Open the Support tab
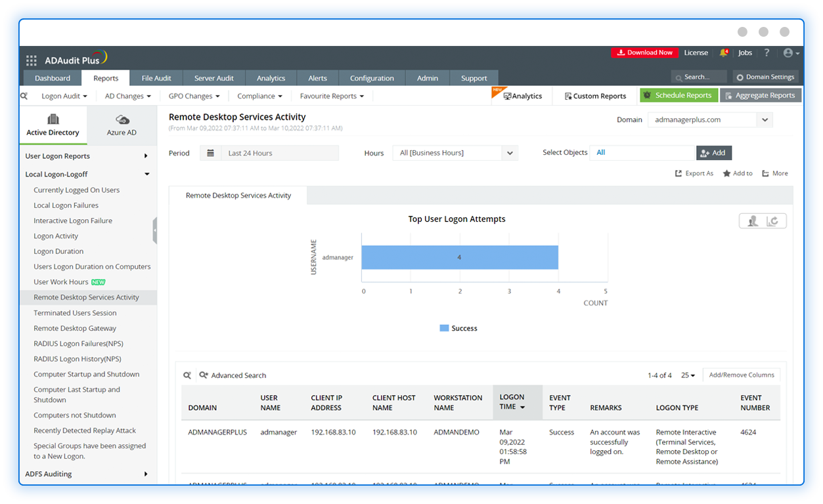This screenshot has width=823, height=504. point(474,78)
